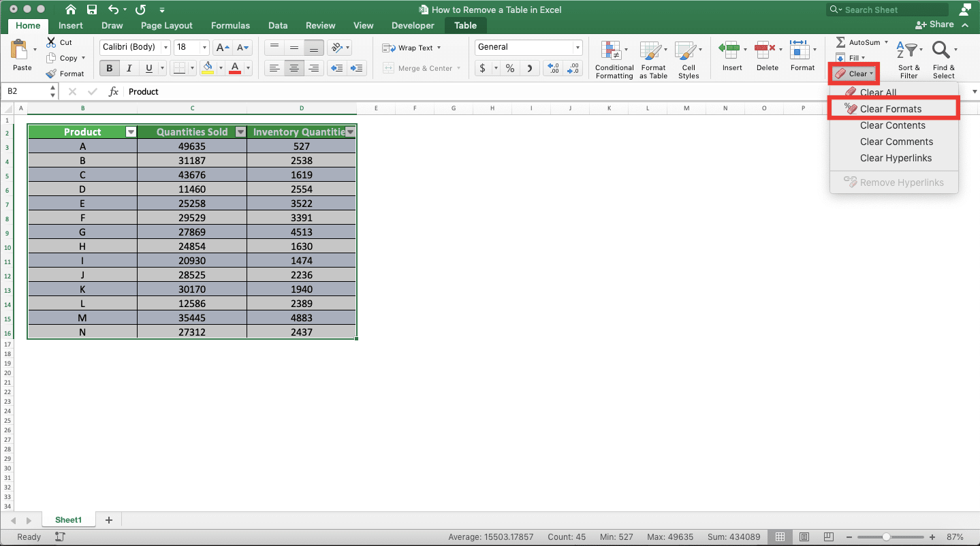Click the Save icon in title bar
980x546 pixels.
pos(92,10)
